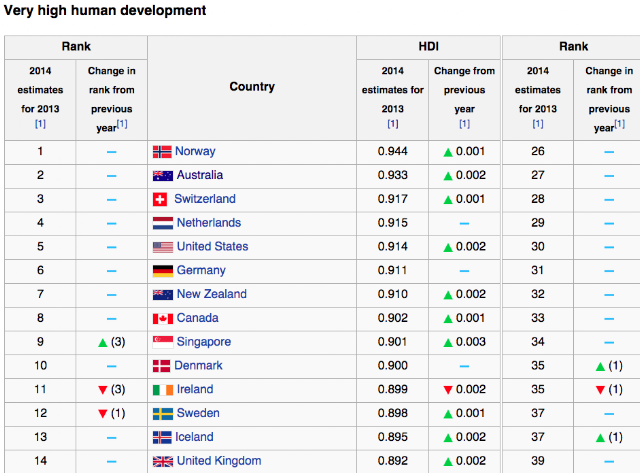Viewport: 640px width, 473px height.
Task: Click the Switzerland flag icon
Action: [x=160, y=200]
